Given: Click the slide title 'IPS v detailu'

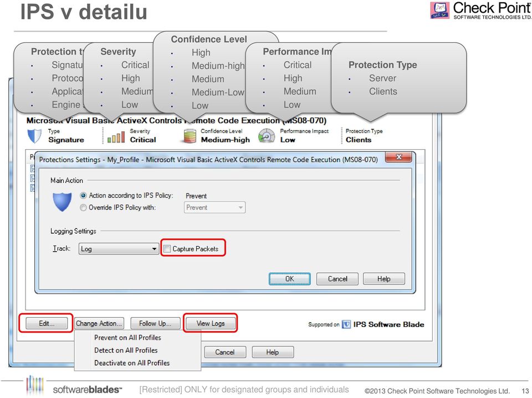Looking at the screenshot, I should tap(84, 12).
